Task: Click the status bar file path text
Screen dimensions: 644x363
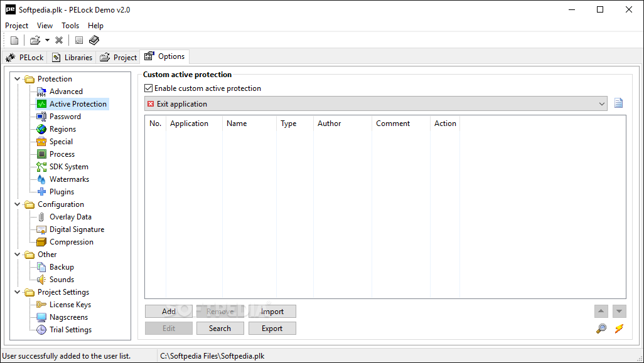Action: tap(212, 356)
